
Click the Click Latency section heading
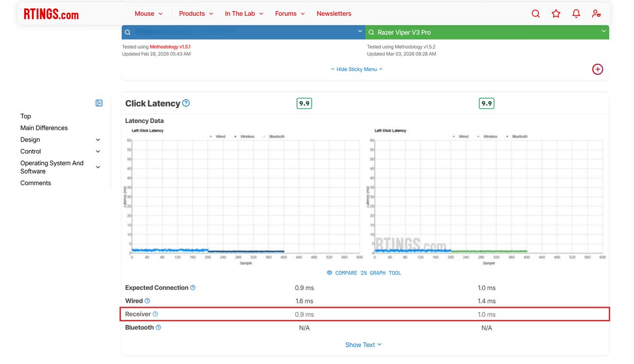coord(153,104)
